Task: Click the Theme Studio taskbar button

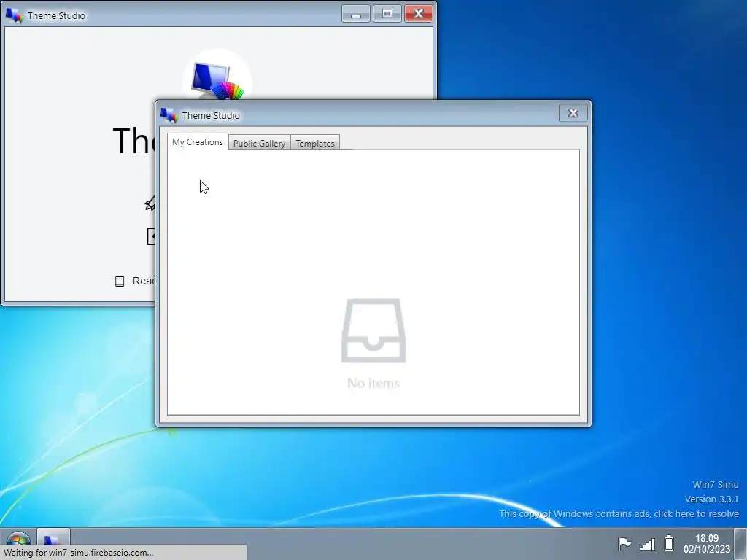Action: click(x=53, y=537)
